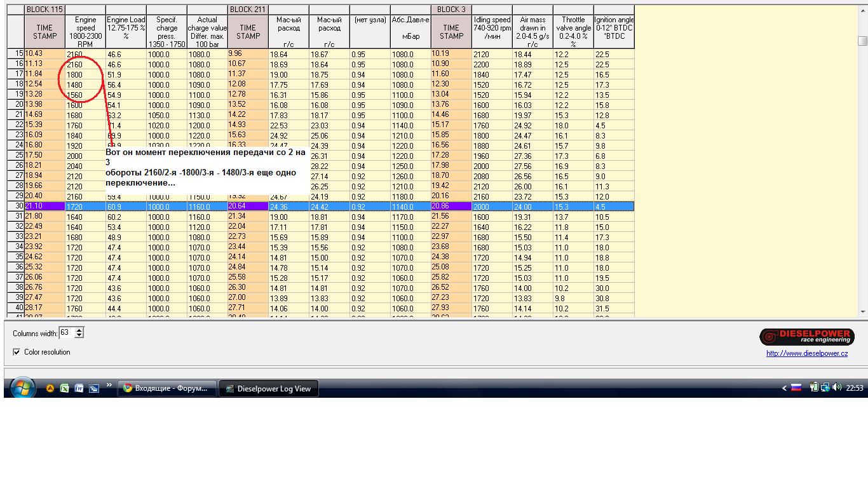
Task: Click the Engine speed 1800-2300 RPM header
Action: (x=85, y=32)
